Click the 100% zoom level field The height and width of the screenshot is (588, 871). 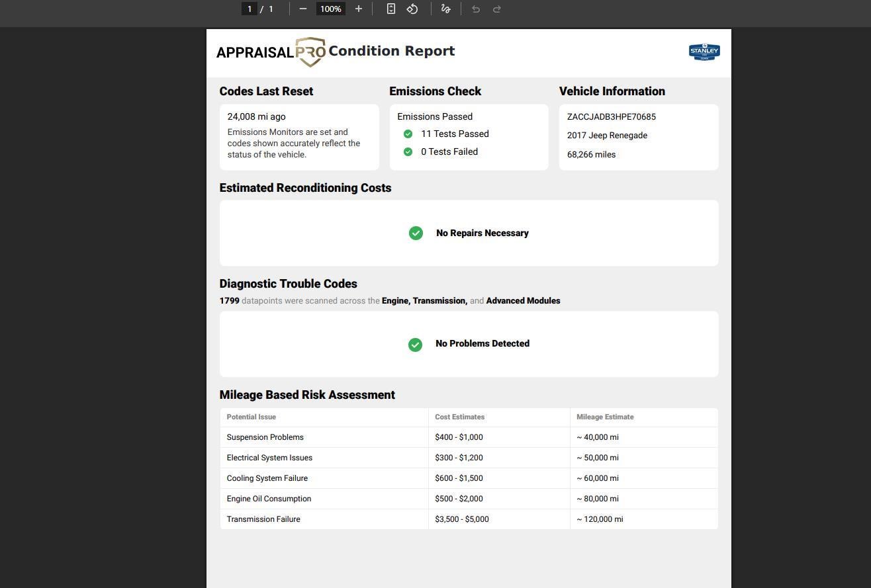330,9
